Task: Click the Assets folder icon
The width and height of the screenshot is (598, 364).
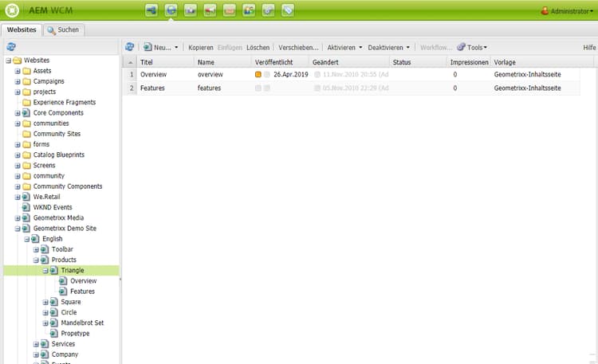Action: tap(26, 71)
